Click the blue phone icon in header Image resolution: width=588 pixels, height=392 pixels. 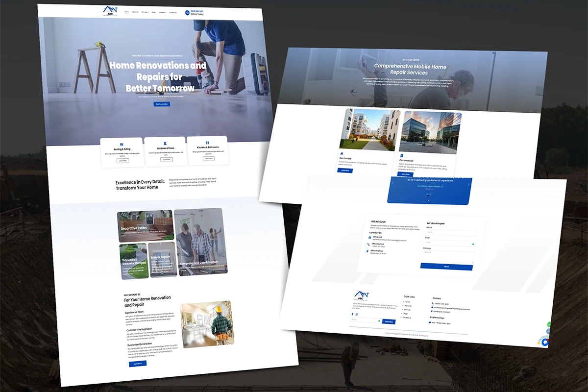click(187, 13)
